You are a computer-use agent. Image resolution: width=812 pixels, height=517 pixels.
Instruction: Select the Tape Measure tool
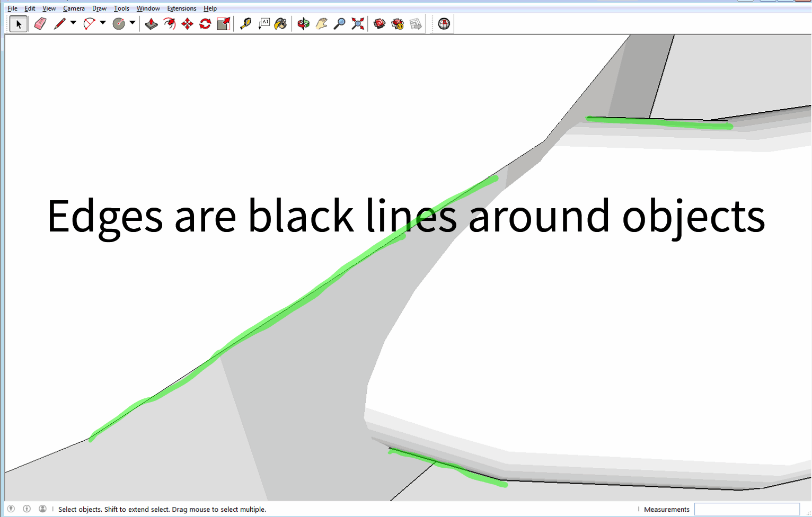pyautogui.click(x=245, y=24)
